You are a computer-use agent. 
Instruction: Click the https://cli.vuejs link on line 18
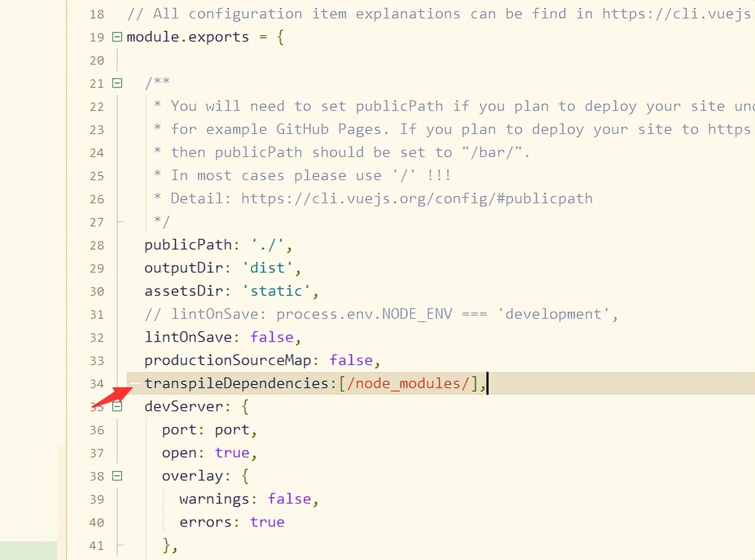point(678,14)
